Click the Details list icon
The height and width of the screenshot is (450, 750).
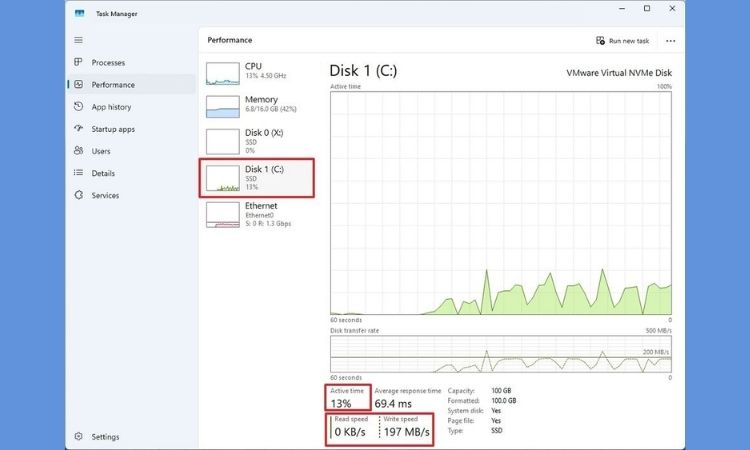point(78,173)
